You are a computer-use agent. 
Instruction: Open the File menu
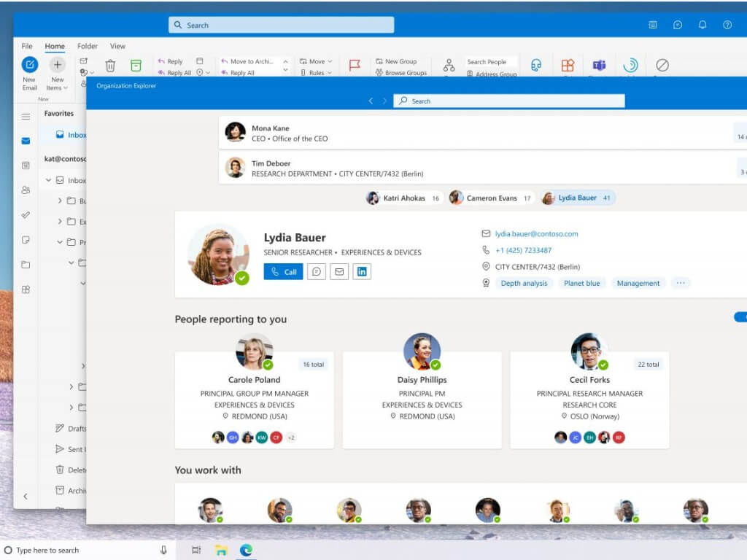27,46
